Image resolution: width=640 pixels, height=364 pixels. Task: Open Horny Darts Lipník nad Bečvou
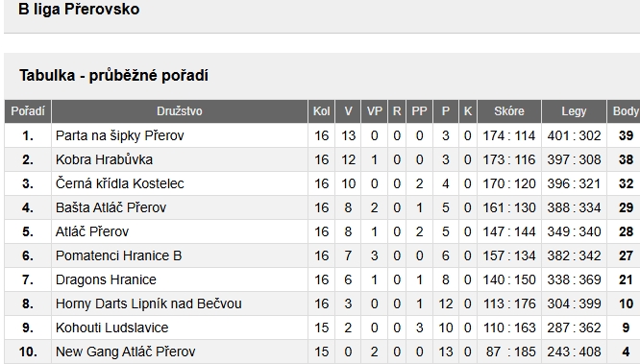point(149,304)
